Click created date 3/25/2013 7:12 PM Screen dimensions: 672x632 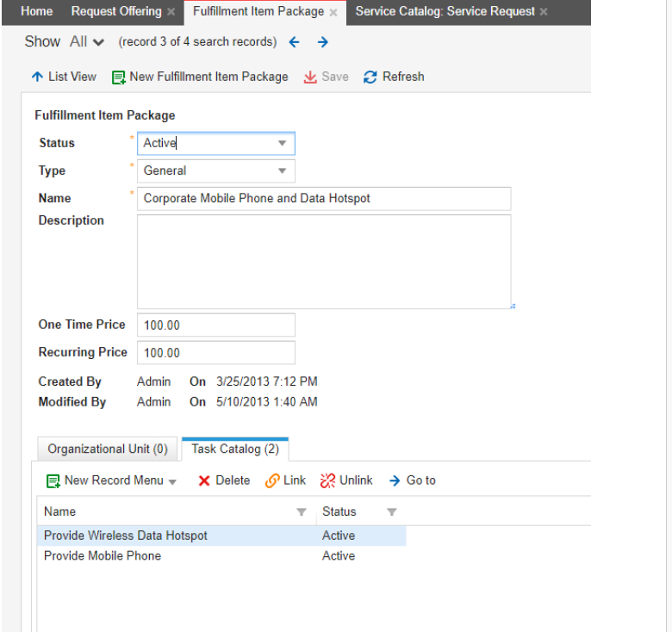tap(266, 381)
